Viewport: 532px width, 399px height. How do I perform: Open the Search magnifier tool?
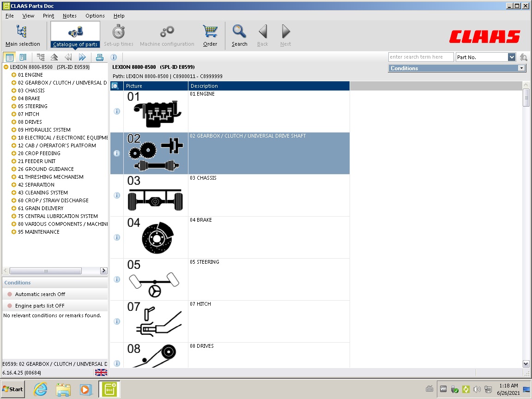click(239, 36)
